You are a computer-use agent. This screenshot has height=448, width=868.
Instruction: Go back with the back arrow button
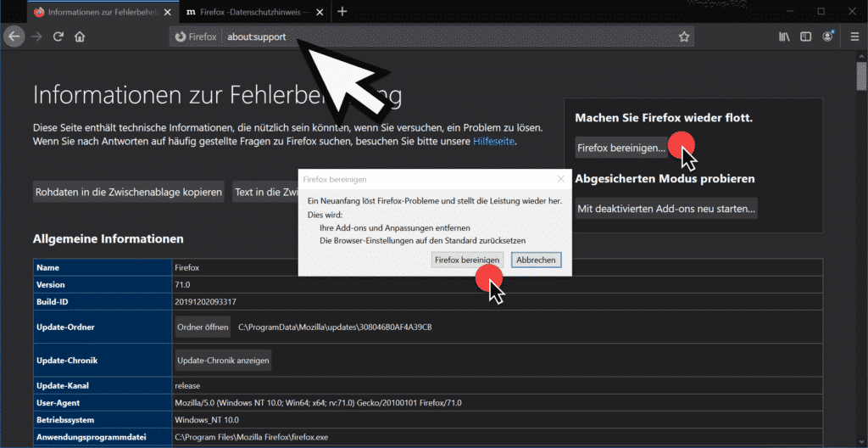(14, 37)
